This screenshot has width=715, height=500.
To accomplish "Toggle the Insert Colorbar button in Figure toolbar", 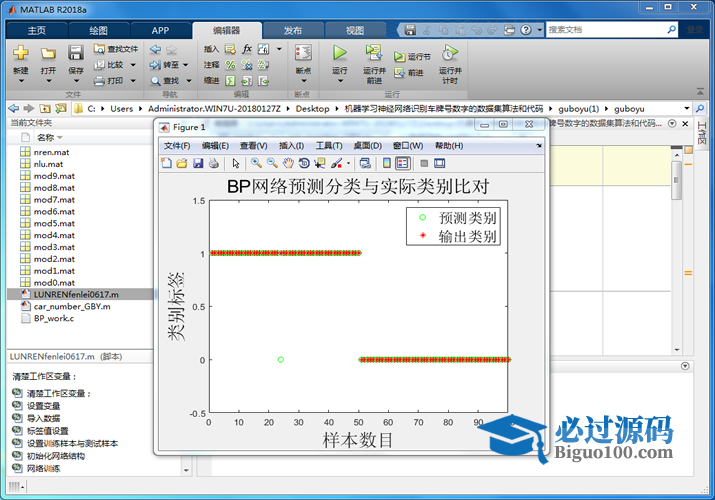I will coord(387,163).
